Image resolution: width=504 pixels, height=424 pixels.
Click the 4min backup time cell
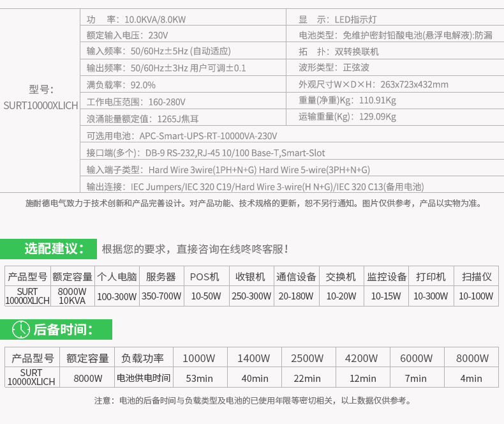pos(471,378)
